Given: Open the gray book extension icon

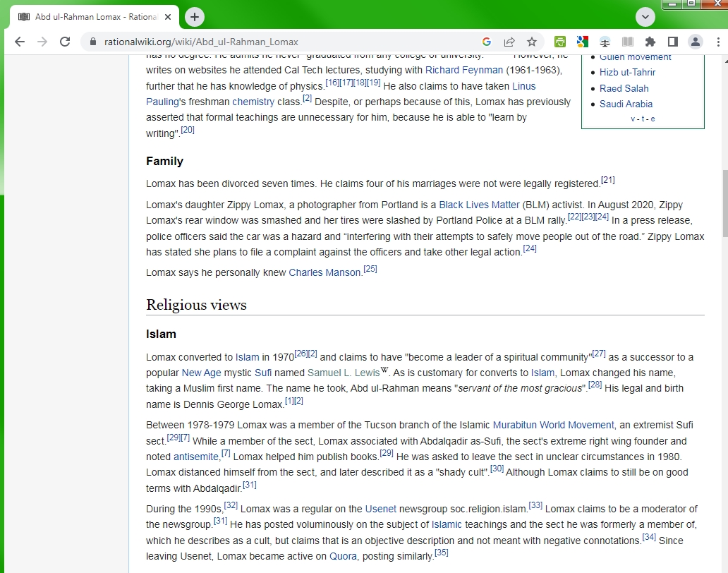Looking at the screenshot, I should 628,42.
